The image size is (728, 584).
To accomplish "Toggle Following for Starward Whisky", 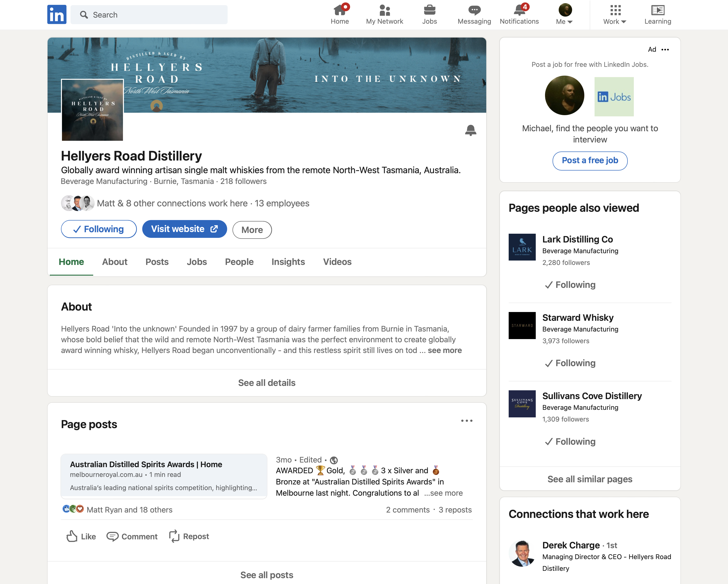I will [570, 363].
